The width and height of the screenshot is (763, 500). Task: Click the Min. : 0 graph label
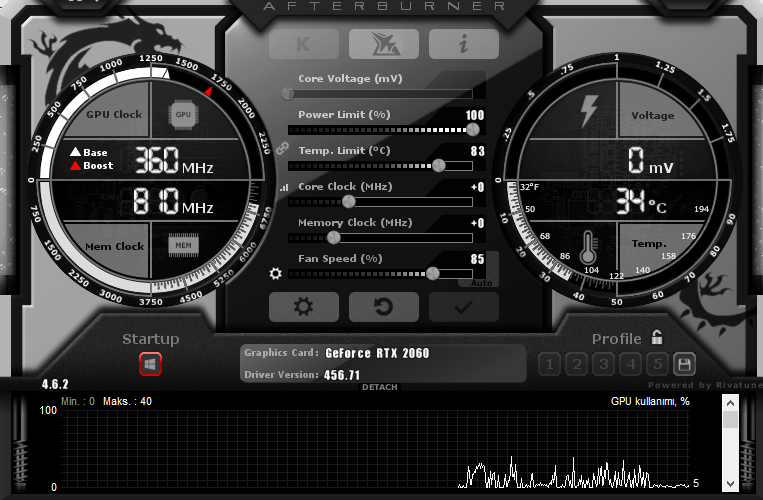pos(78,401)
